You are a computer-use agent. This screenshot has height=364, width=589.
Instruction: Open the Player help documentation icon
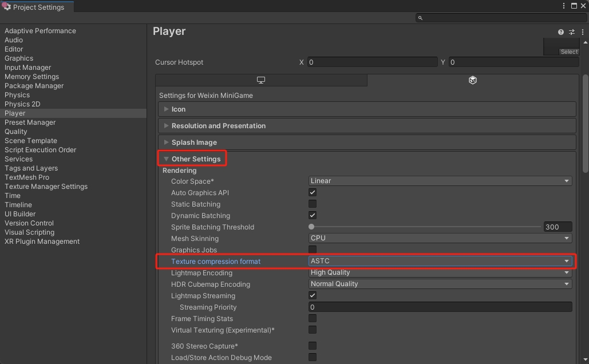561,32
